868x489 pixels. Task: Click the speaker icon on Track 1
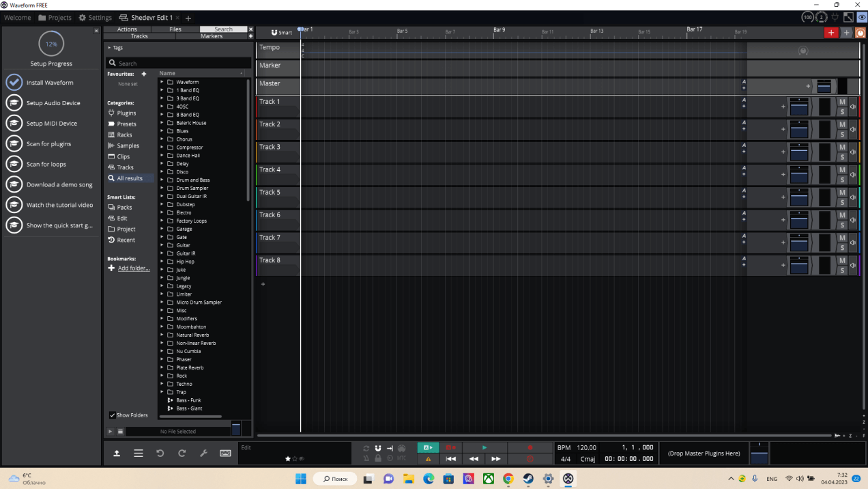point(853,107)
